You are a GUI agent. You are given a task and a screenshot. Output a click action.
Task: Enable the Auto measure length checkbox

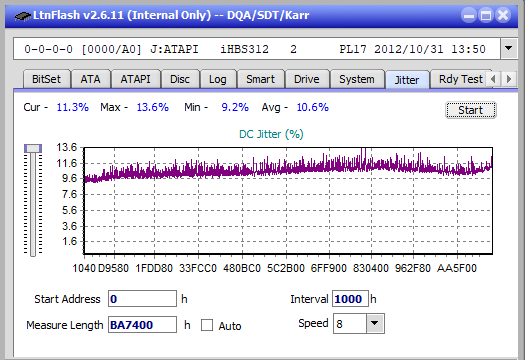pyautogui.click(x=207, y=325)
